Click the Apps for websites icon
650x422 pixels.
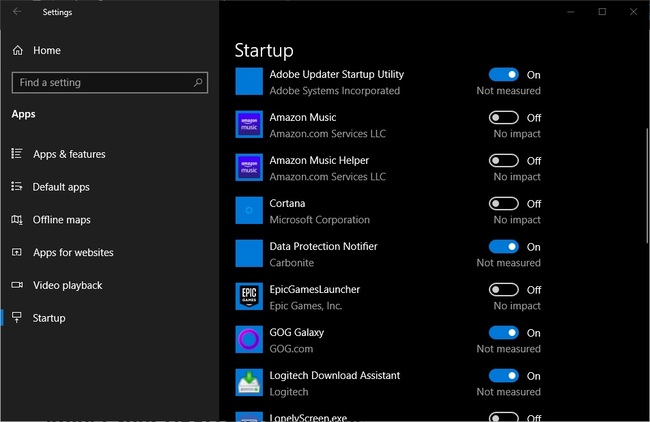tap(17, 252)
